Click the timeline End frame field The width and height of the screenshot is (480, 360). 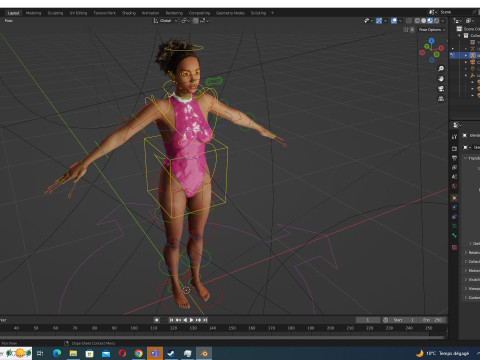(x=433, y=320)
